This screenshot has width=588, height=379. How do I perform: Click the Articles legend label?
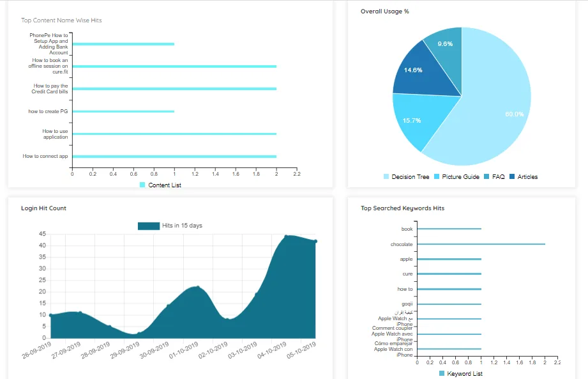click(527, 177)
